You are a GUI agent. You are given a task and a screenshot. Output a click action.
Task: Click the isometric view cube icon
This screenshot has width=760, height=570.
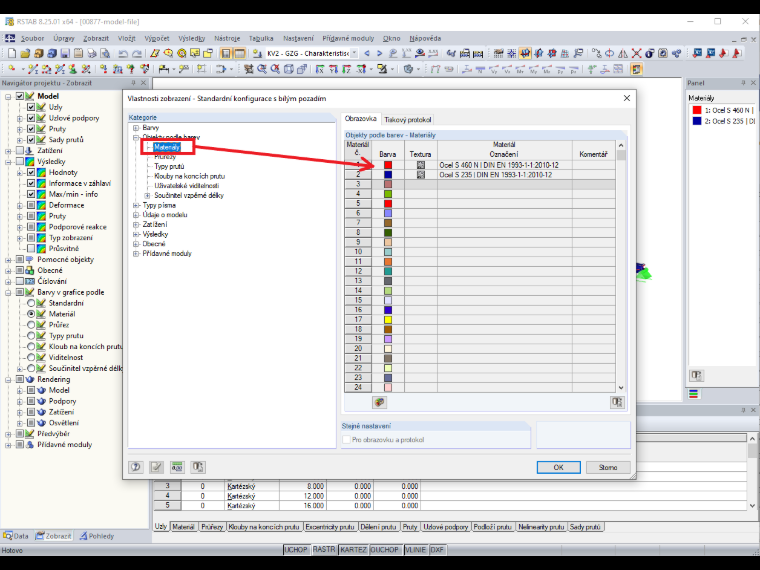click(288, 69)
